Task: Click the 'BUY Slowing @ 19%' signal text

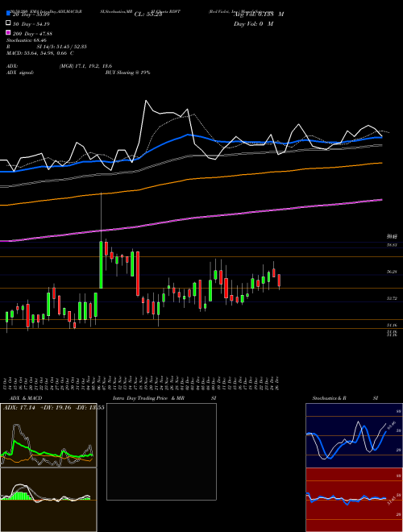Action: (x=127, y=73)
